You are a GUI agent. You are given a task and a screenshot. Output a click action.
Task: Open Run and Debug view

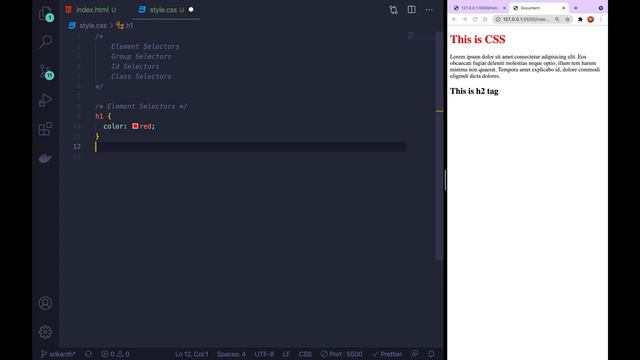point(45,100)
